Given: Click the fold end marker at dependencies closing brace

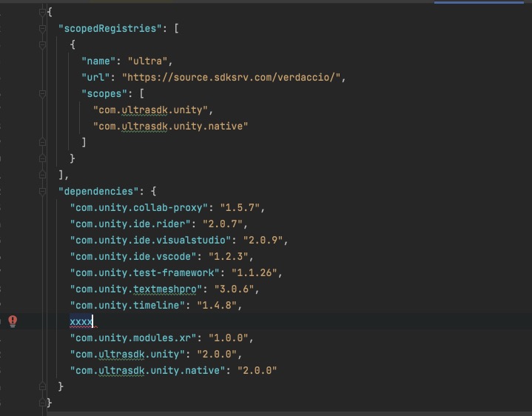Looking at the screenshot, I should tap(43, 386).
